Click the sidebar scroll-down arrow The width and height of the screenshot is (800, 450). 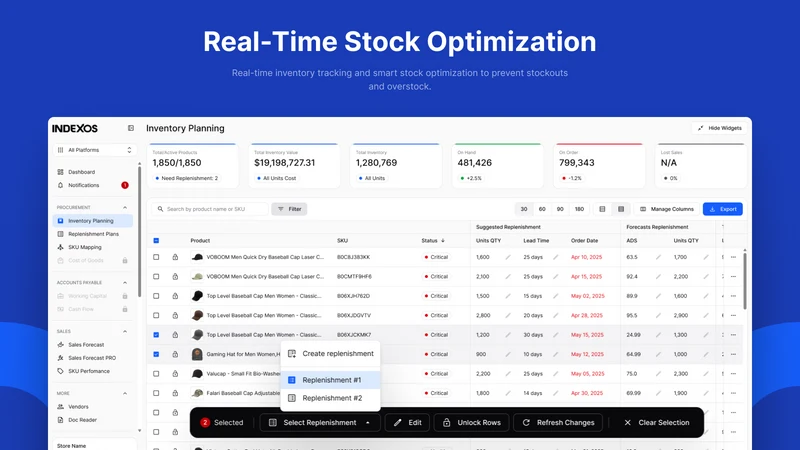[139, 431]
